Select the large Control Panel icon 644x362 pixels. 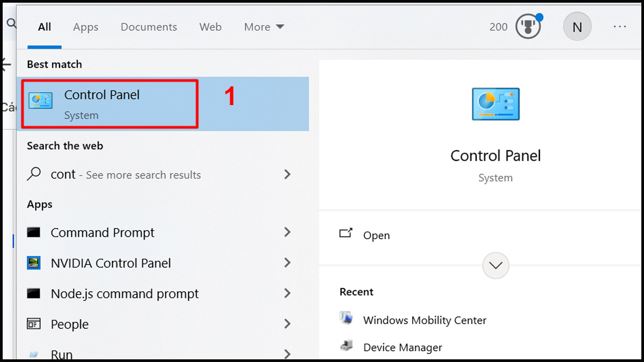pyautogui.click(x=495, y=104)
